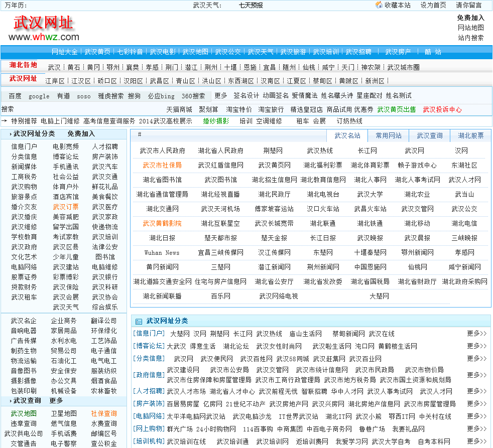Select the 武汉城市圈 link
The width and height of the screenshot is (493, 448).
pos(403,67)
